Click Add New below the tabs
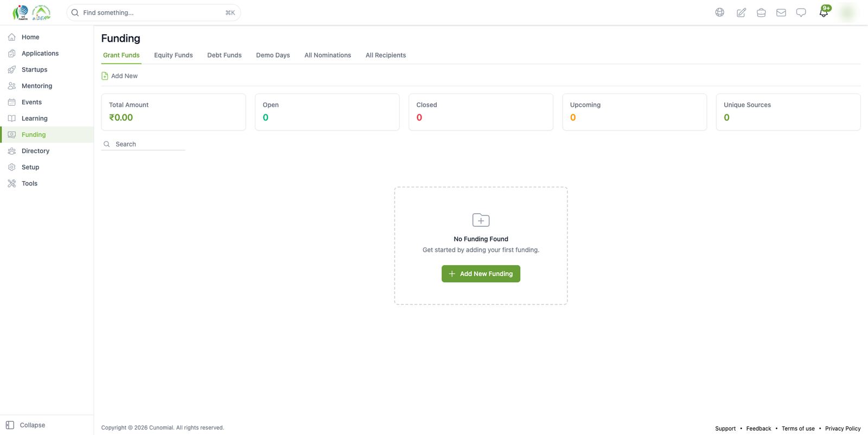The width and height of the screenshot is (868, 435). click(120, 76)
